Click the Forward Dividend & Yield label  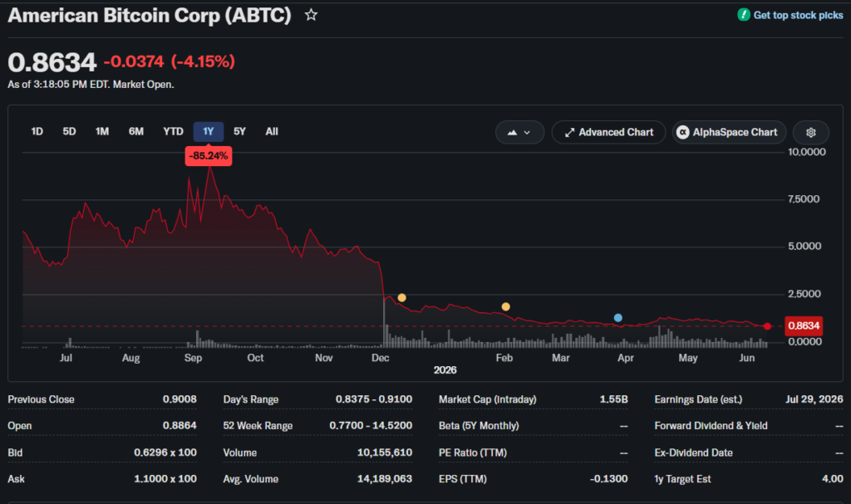pyautogui.click(x=711, y=426)
